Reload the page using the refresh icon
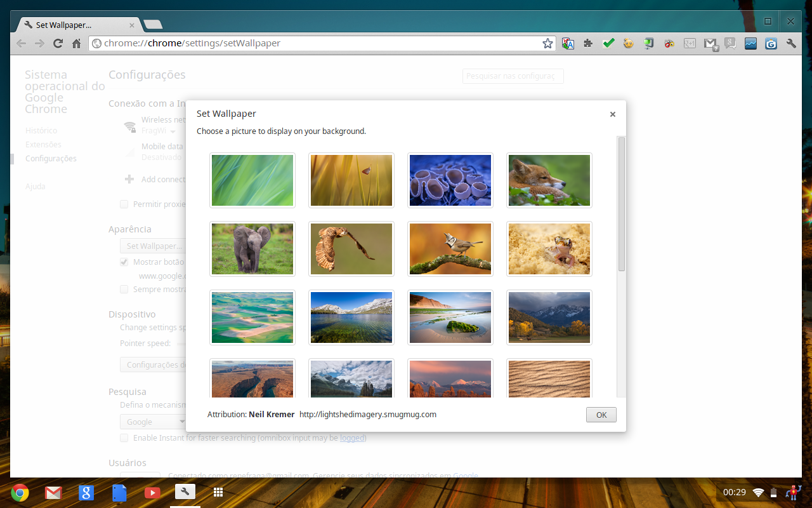 (58, 44)
